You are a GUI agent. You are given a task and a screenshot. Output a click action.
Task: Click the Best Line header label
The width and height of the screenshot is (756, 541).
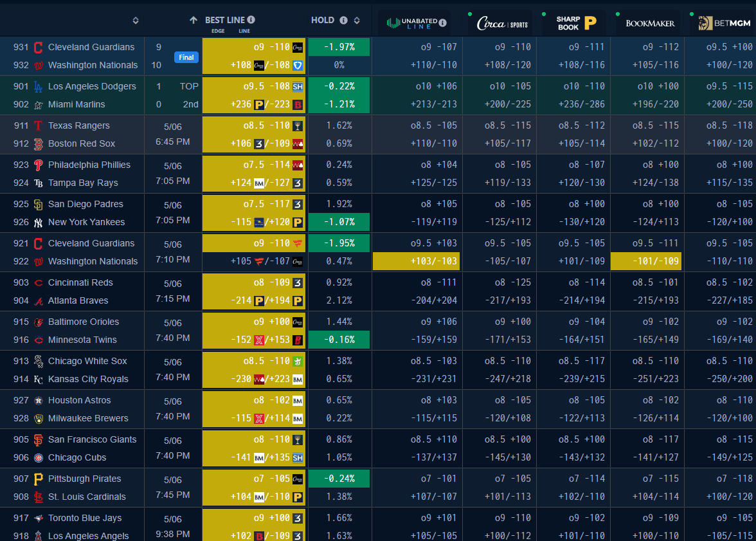[x=225, y=20]
